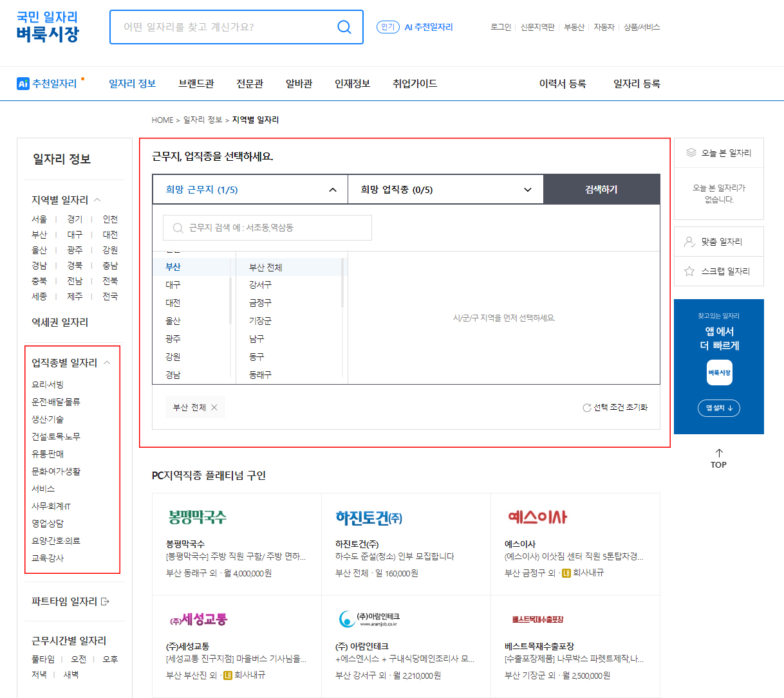The height and width of the screenshot is (698, 784).
Task: Collapse the 희망 근무지 dropdown
Action: [x=333, y=189]
